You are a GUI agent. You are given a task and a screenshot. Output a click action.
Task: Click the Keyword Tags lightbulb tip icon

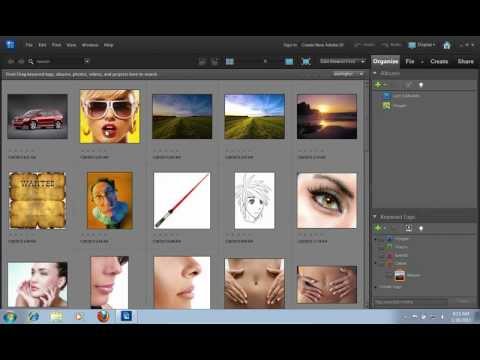click(421, 229)
